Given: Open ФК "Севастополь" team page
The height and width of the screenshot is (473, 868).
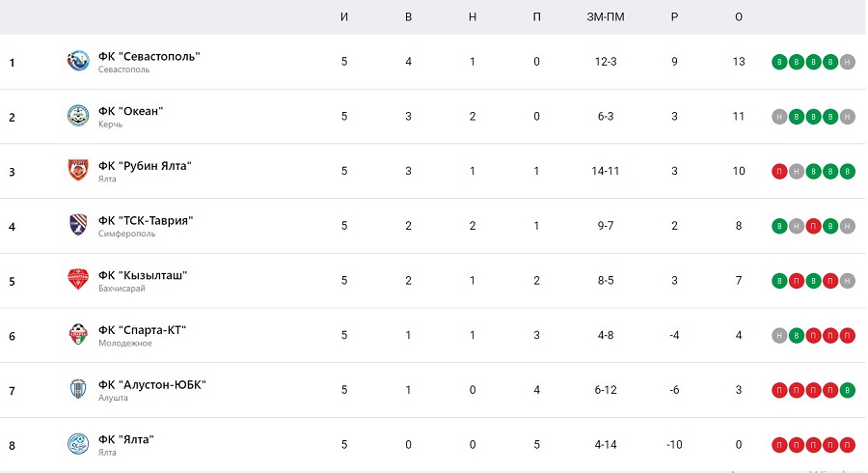Looking at the screenshot, I should click(149, 57).
